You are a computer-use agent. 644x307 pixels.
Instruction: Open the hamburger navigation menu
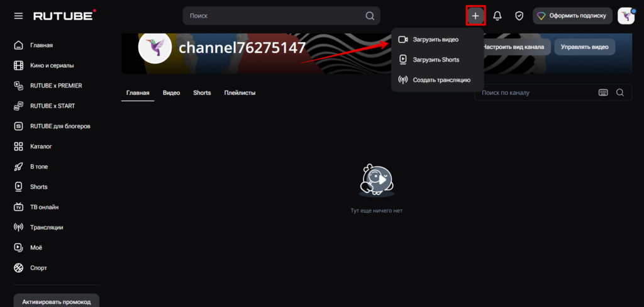(18, 16)
